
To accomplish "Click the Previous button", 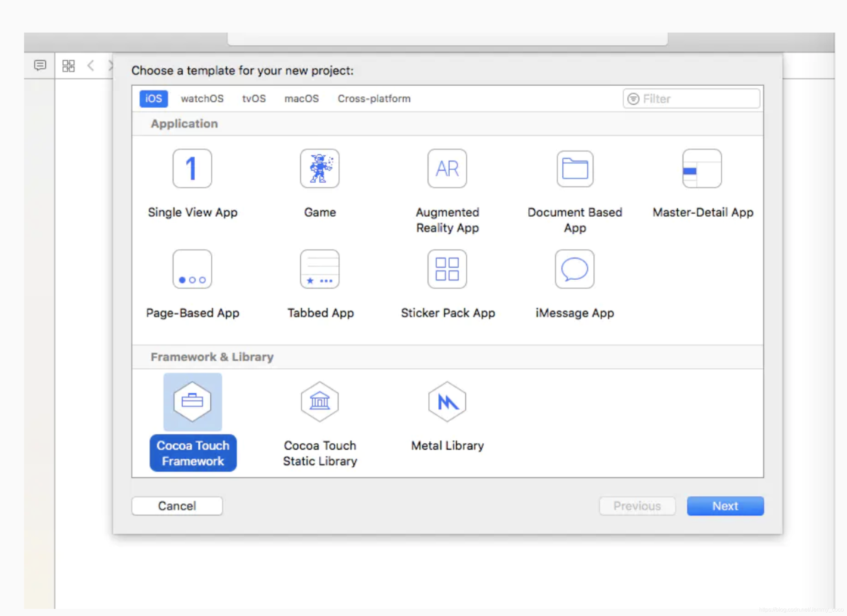I will [637, 506].
